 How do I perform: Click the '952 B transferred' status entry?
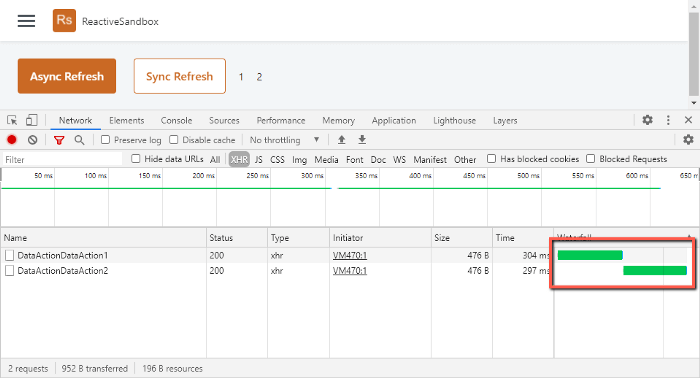[95, 369]
